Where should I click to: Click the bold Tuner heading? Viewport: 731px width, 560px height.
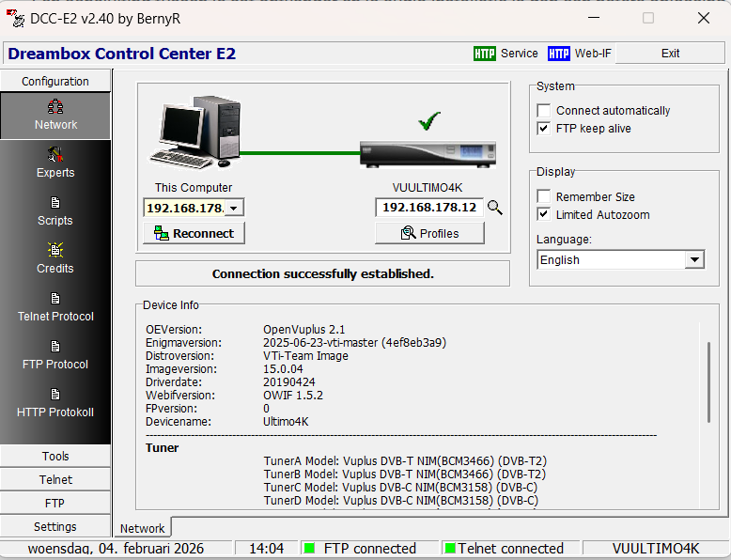click(163, 447)
